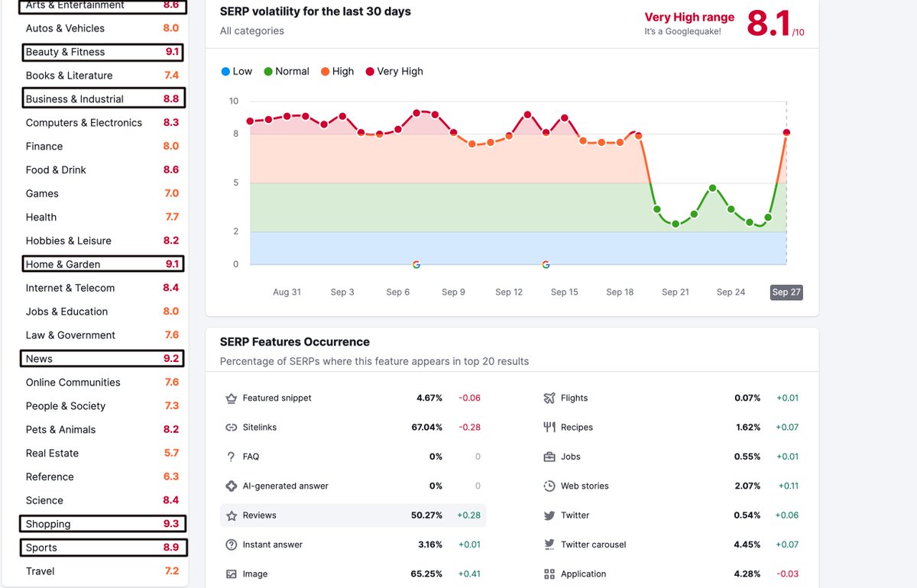Click the Application -0.03 change value
The width and height of the screenshot is (917, 588).
787,574
